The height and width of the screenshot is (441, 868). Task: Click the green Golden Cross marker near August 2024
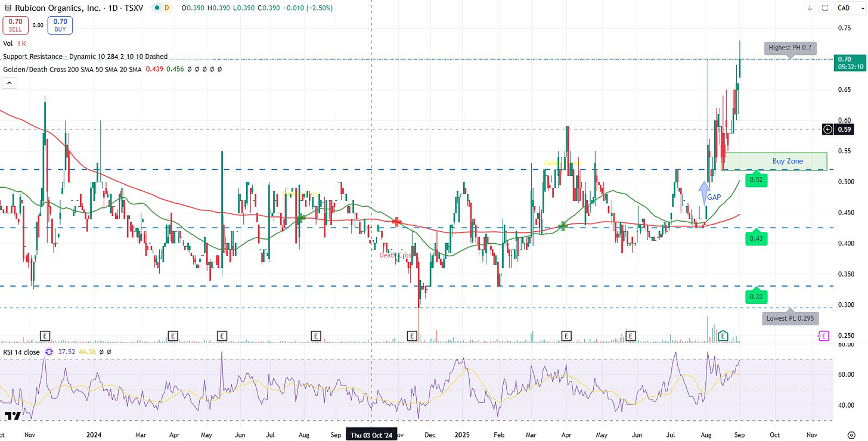coord(301,219)
